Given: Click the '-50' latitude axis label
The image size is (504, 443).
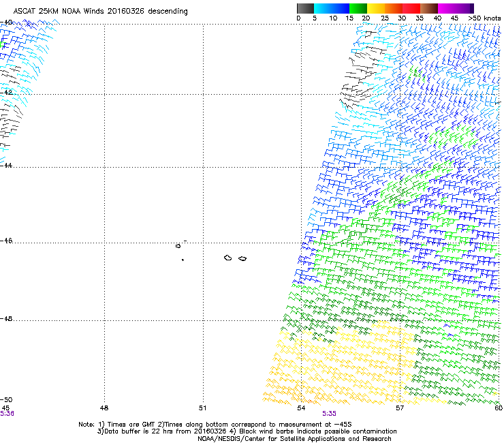Looking at the screenshot, I should [x=6, y=400].
